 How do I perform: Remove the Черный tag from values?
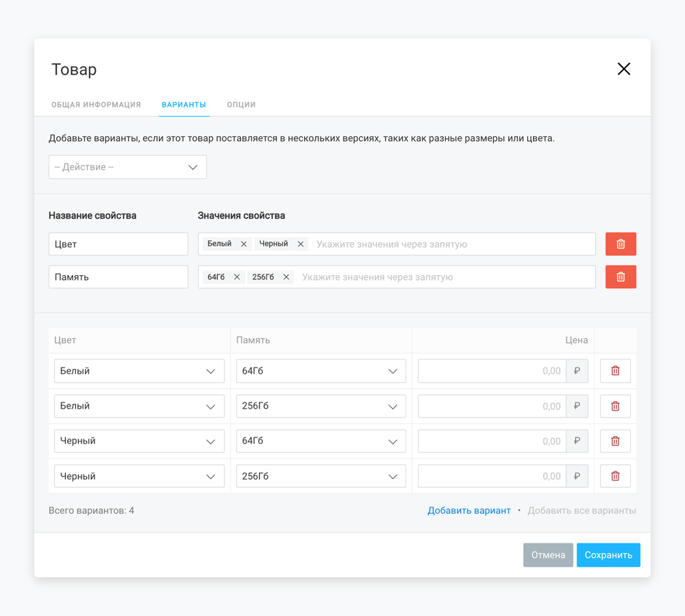pyautogui.click(x=300, y=244)
